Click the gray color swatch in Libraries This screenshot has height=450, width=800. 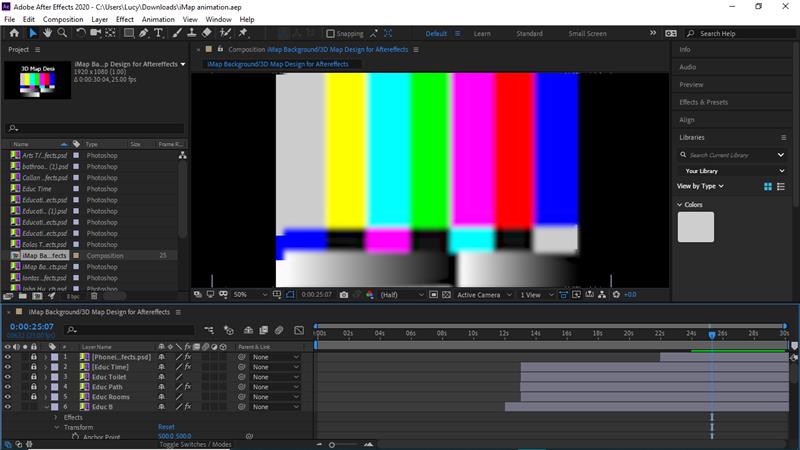point(696,227)
